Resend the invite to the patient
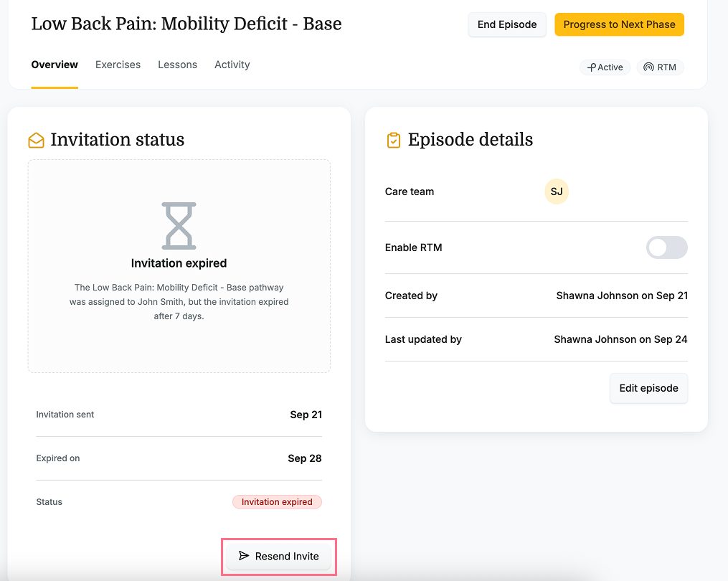The image size is (728, 581). coord(278,556)
